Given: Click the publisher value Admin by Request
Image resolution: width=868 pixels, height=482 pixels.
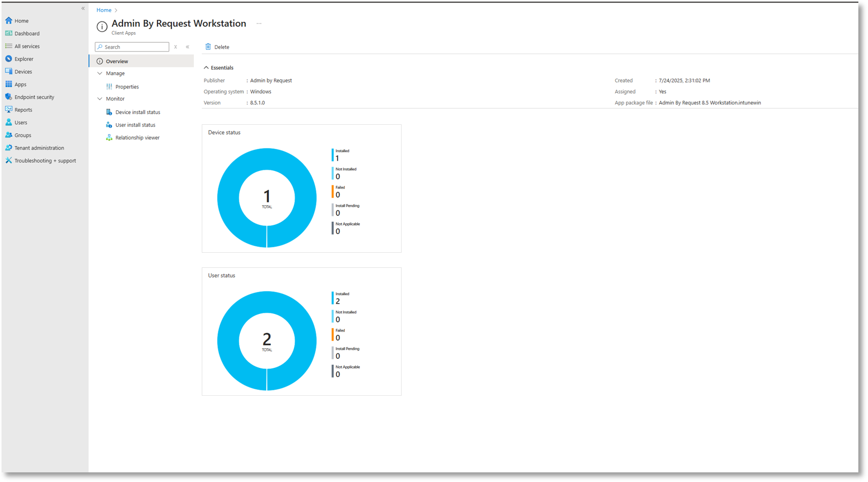Looking at the screenshot, I should (271, 80).
